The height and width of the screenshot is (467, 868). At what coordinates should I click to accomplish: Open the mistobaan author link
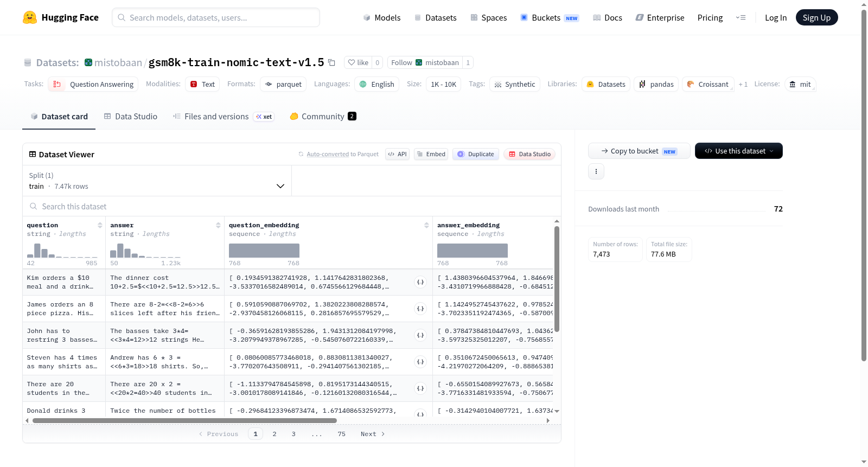118,62
